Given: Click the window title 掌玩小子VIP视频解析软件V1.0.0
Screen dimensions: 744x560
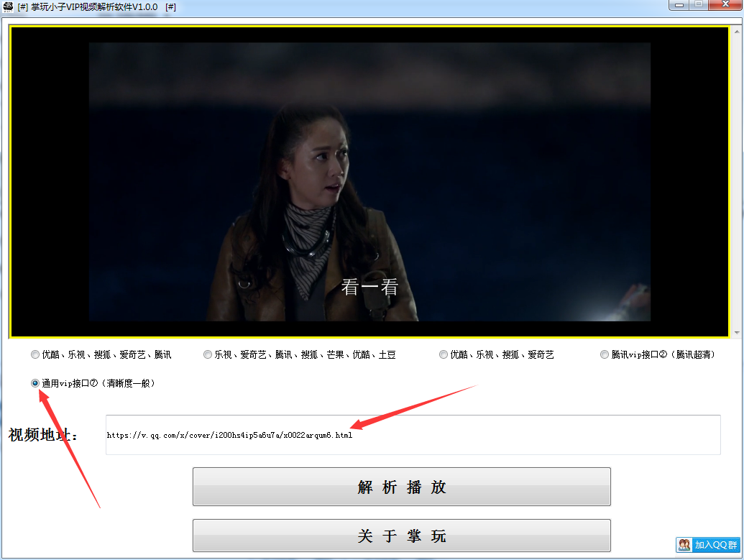Looking at the screenshot, I should click(x=94, y=7).
